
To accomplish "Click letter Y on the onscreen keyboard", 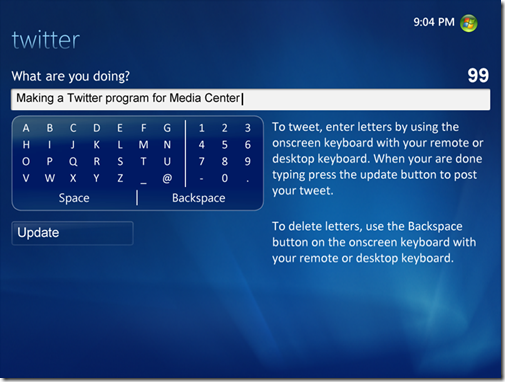I will 97,178.
